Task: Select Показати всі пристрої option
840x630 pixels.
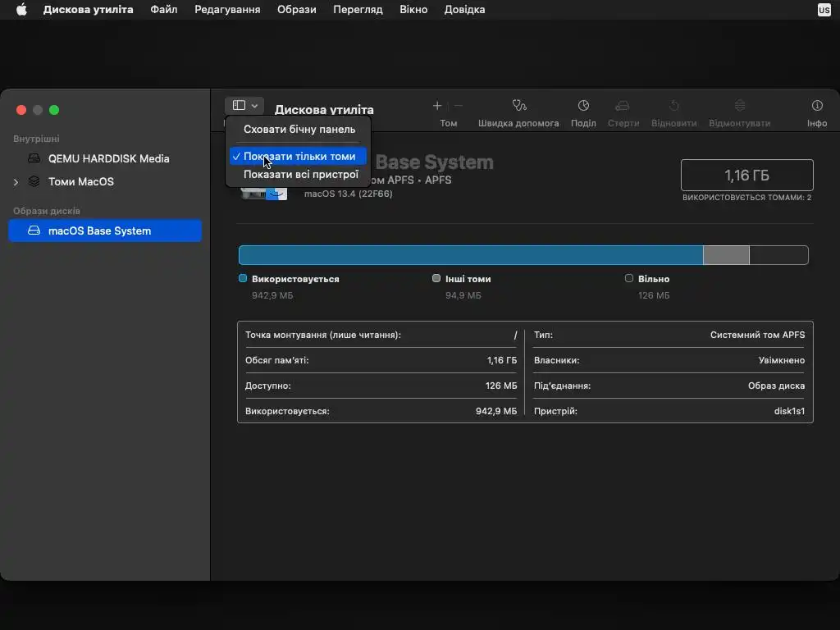Action: 299,174
